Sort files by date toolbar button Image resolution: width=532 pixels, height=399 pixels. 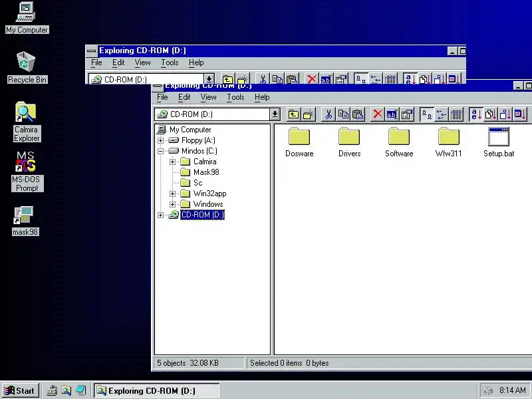(x=520, y=114)
